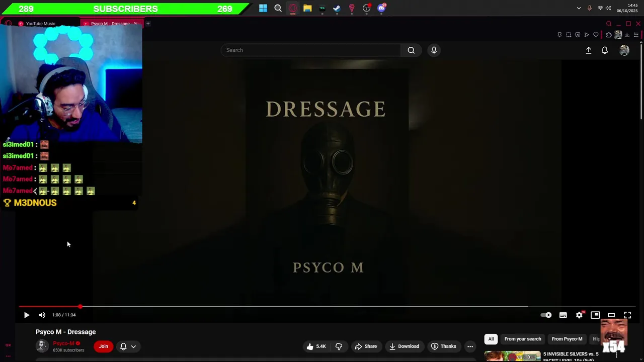The height and width of the screenshot is (362, 644).
Task: Switch to miniplayer mode
Action: click(595, 315)
